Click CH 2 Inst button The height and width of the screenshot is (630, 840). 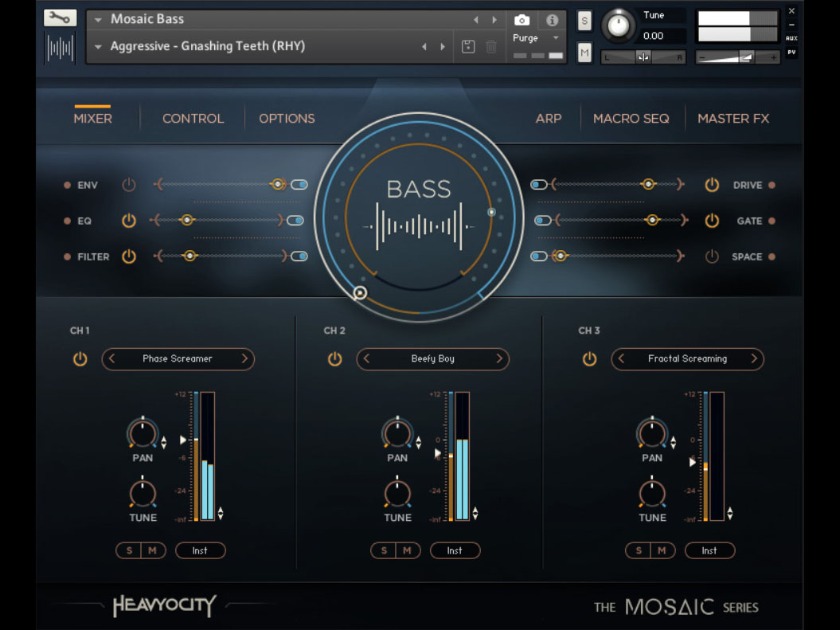pos(455,550)
